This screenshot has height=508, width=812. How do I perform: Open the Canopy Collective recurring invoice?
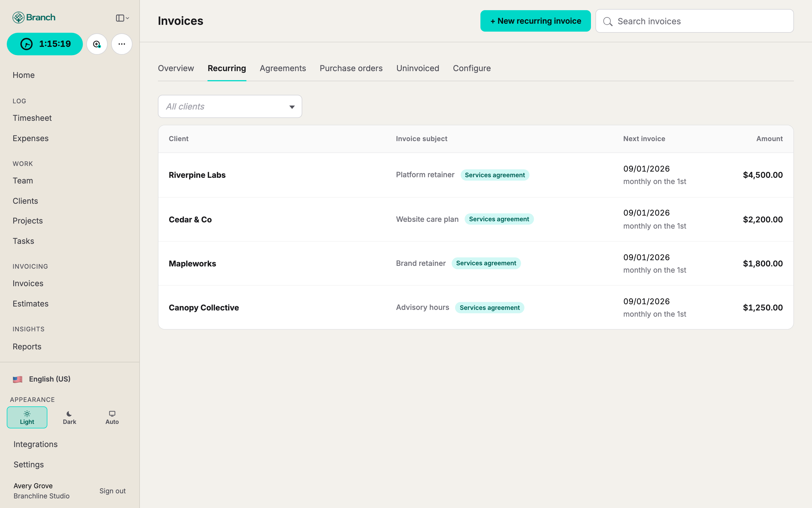coord(475,307)
